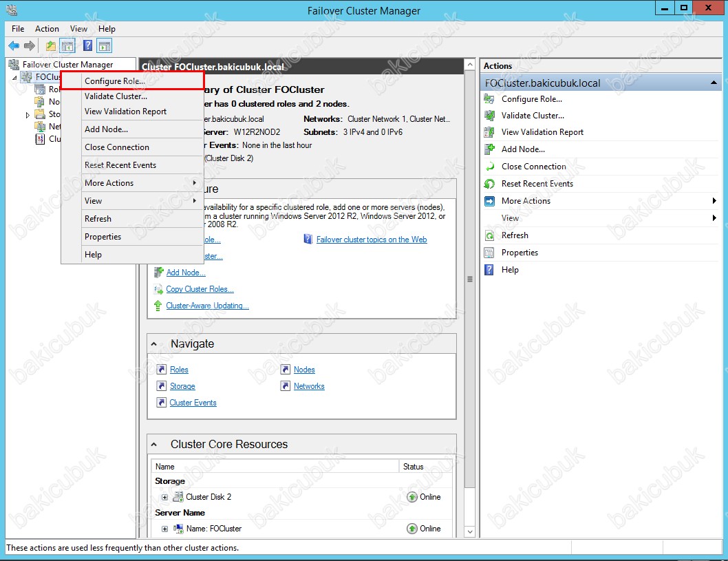
Task: Click the Cluster-Aware Updating link
Action: tap(208, 306)
